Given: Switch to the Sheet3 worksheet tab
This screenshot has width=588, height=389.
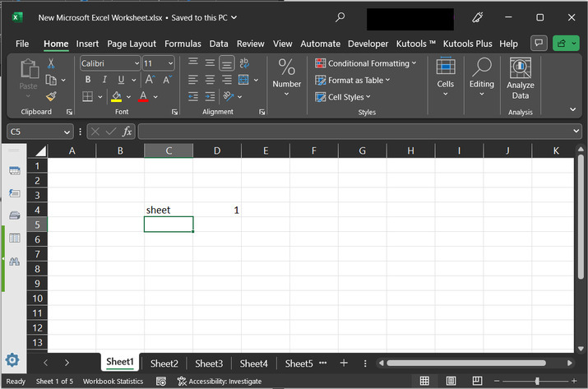Looking at the screenshot, I should click(x=209, y=363).
